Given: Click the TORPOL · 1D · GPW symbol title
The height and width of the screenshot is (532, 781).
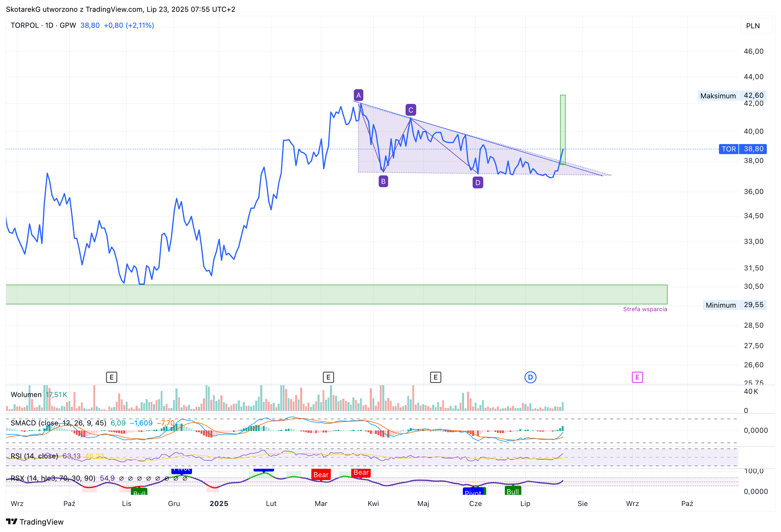Looking at the screenshot, I should tap(43, 25).
